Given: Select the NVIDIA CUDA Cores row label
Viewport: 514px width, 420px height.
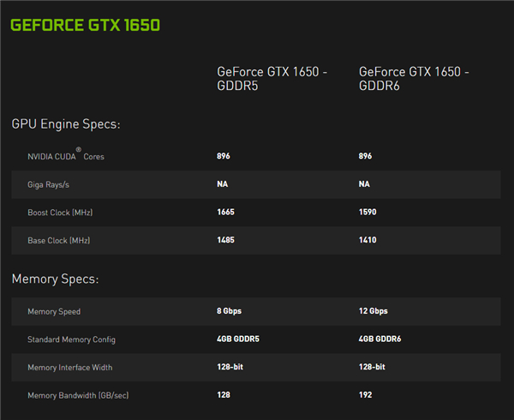Looking at the screenshot, I should (66, 155).
